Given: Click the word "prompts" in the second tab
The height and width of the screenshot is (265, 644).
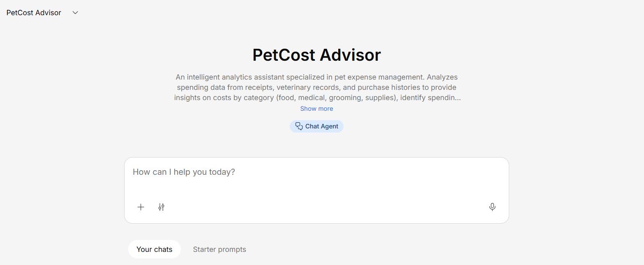Looking at the screenshot, I should click(233, 249).
